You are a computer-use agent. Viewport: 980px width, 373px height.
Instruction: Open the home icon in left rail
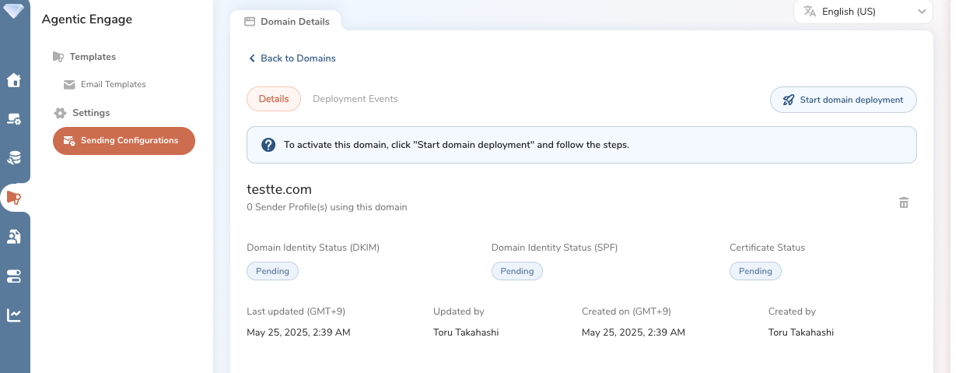(14, 80)
